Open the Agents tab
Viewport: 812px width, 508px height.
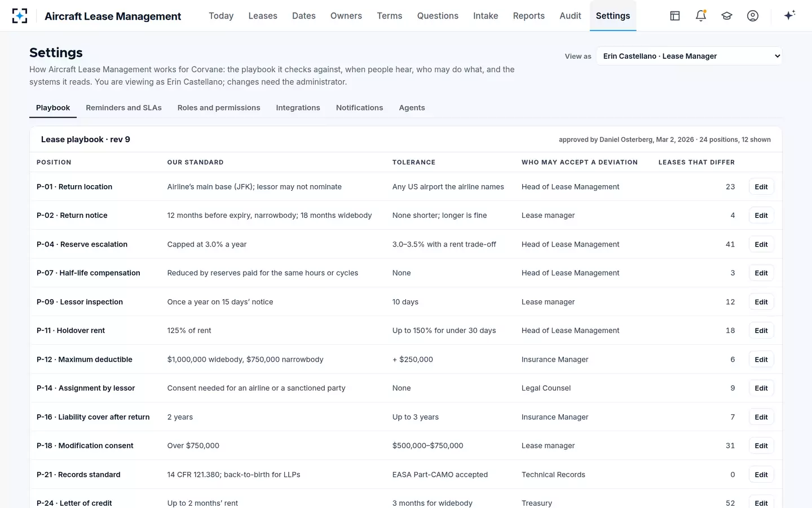pyautogui.click(x=412, y=108)
